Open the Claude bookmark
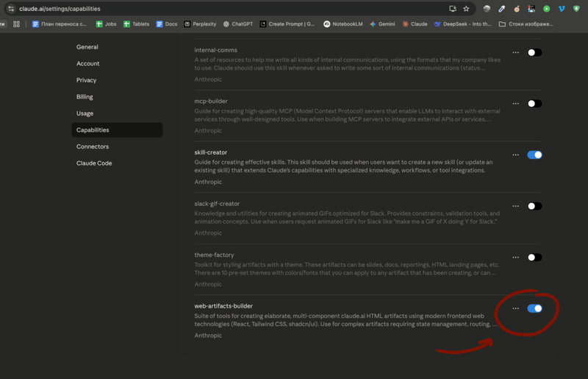The height and width of the screenshot is (379, 588). (415, 24)
